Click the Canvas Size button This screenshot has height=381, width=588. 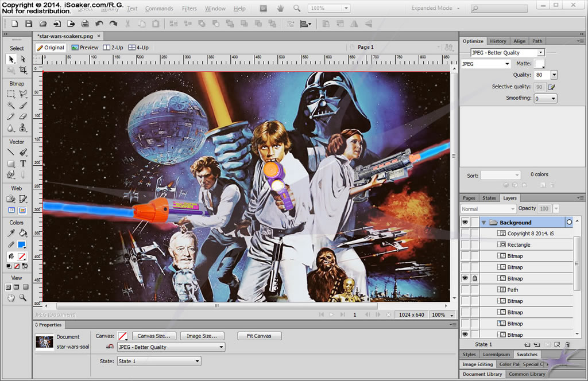point(154,336)
